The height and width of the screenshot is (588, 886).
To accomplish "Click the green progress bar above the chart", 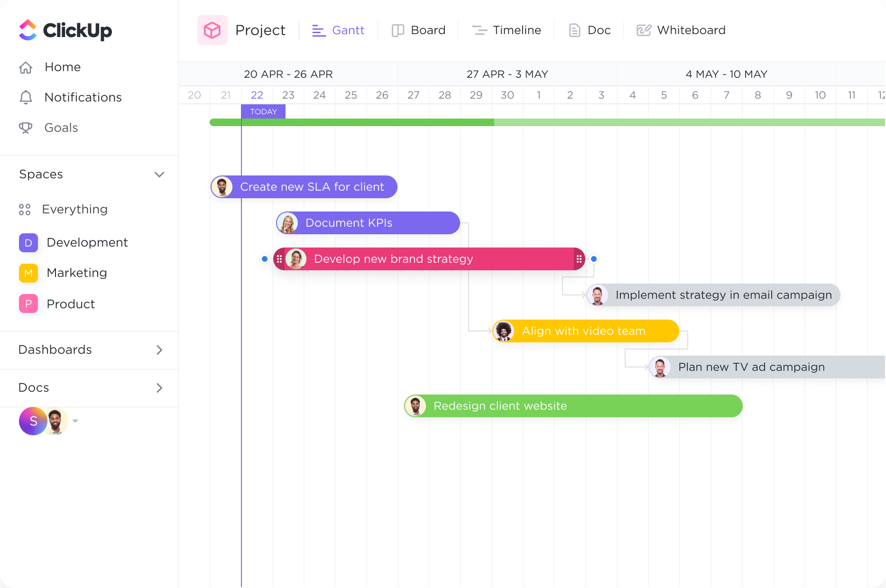I will pos(427,122).
